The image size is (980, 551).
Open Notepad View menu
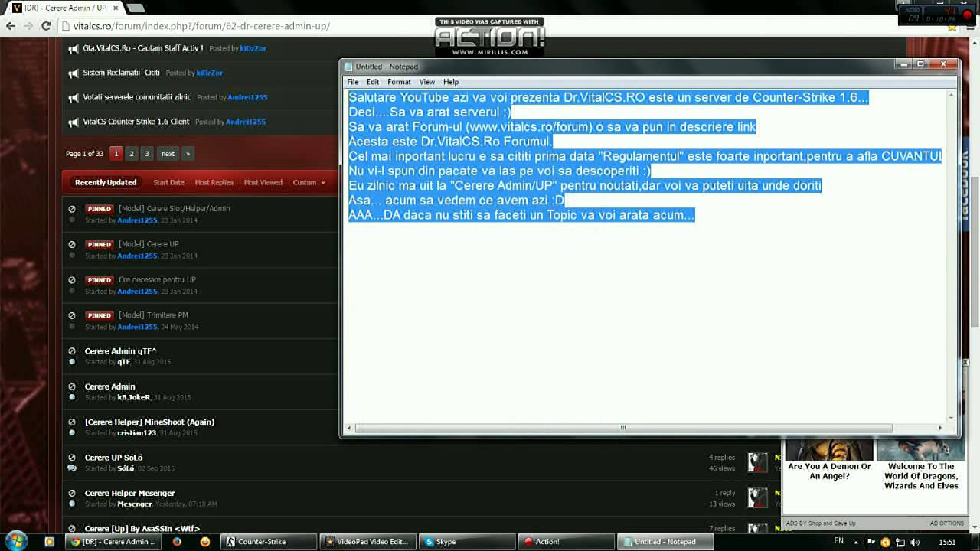(x=427, y=82)
